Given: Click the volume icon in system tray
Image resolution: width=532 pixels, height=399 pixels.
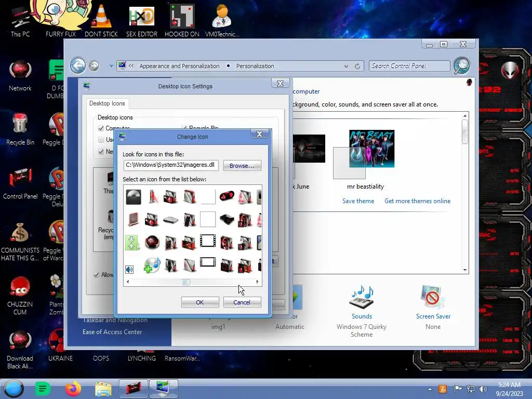Looking at the screenshot, I should (483, 389).
